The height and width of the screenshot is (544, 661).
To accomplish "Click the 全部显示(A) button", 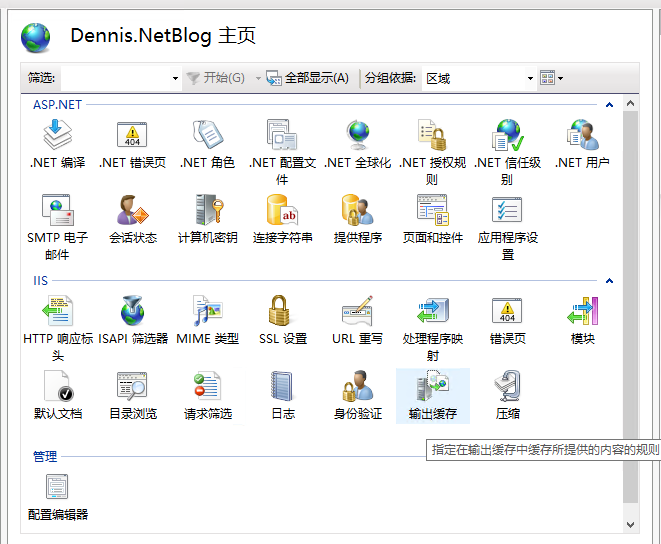I will tap(307, 78).
